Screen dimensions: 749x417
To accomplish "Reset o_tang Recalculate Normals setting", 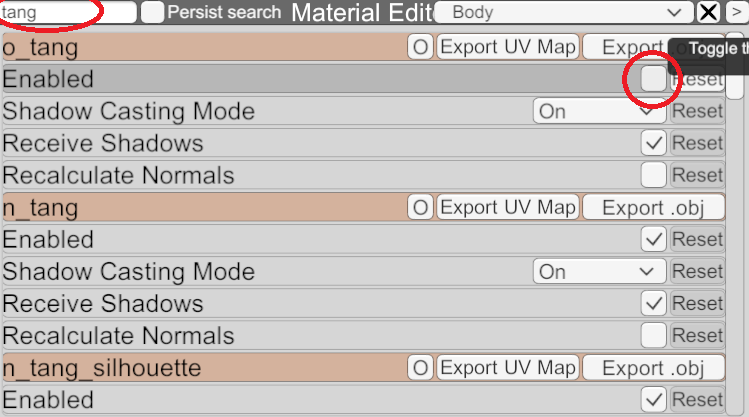I will tap(697, 175).
